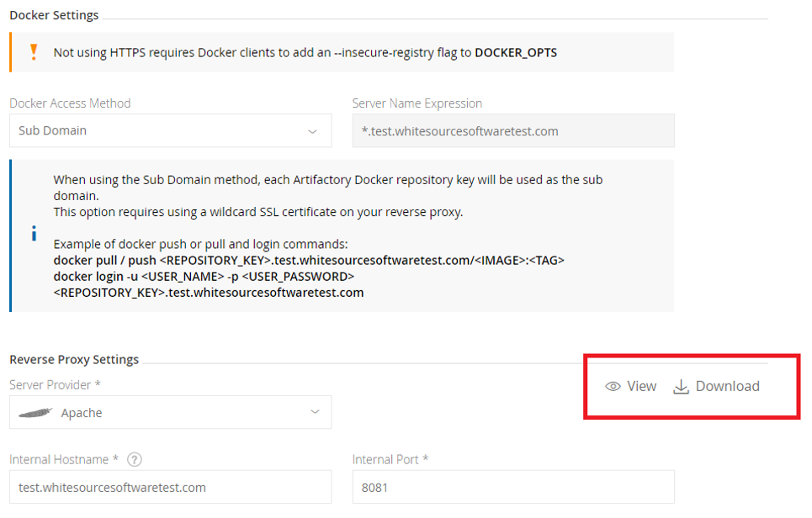Viewport: 812px width, 518px height.
Task: Click the Internal Port field showing 8081
Action: [512, 487]
